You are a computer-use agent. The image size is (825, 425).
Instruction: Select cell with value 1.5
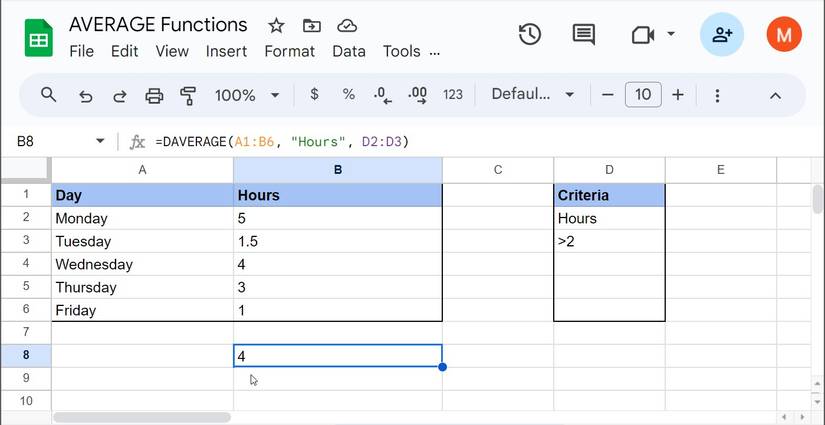[x=338, y=241]
